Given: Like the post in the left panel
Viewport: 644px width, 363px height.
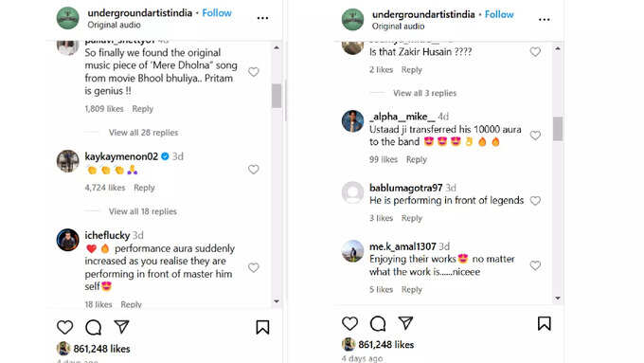Looking at the screenshot, I should click(65, 327).
